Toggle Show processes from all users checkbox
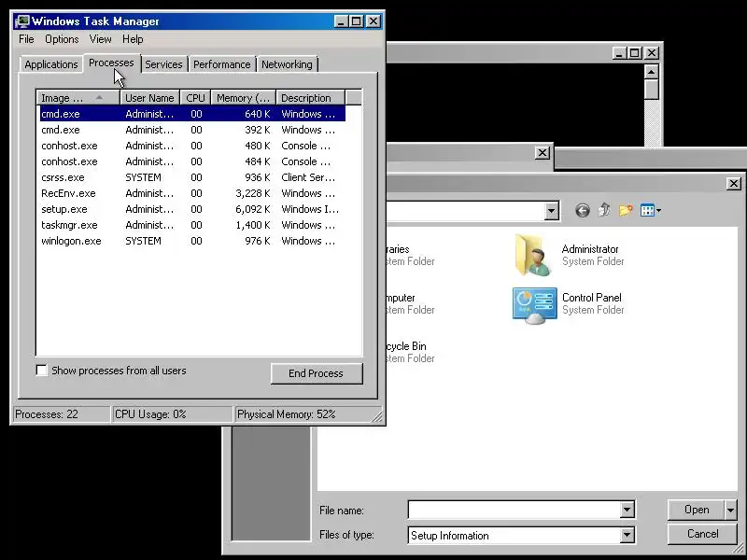Image resolution: width=747 pixels, height=560 pixels. pyautogui.click(x=42, y=371)
